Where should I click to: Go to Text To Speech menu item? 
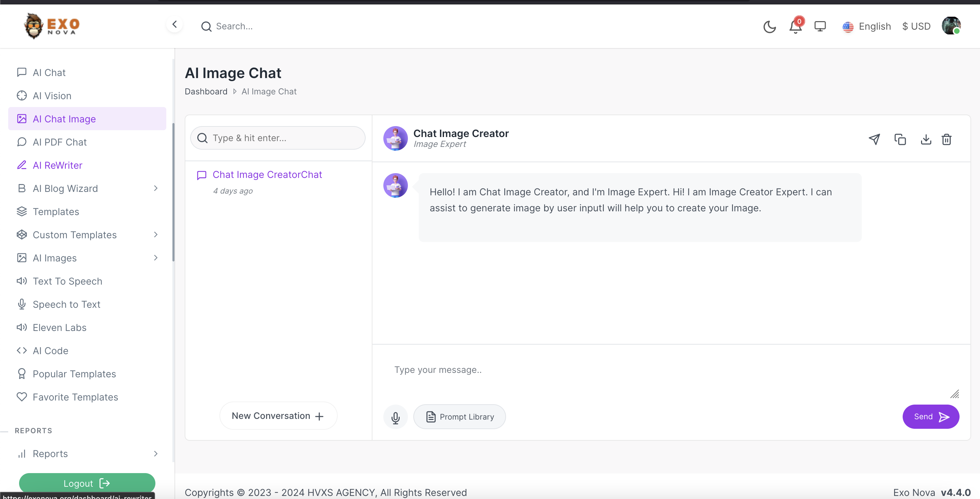point(67,281)
